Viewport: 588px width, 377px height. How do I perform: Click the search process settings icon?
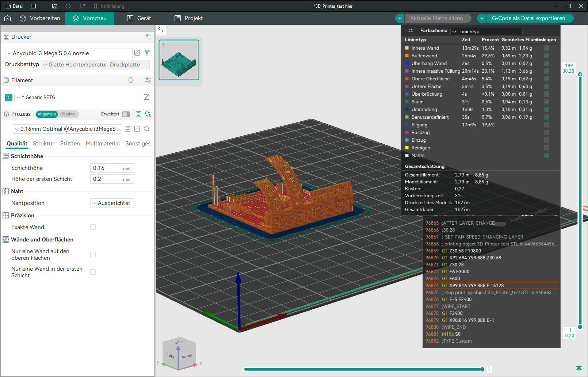[147, 129]
